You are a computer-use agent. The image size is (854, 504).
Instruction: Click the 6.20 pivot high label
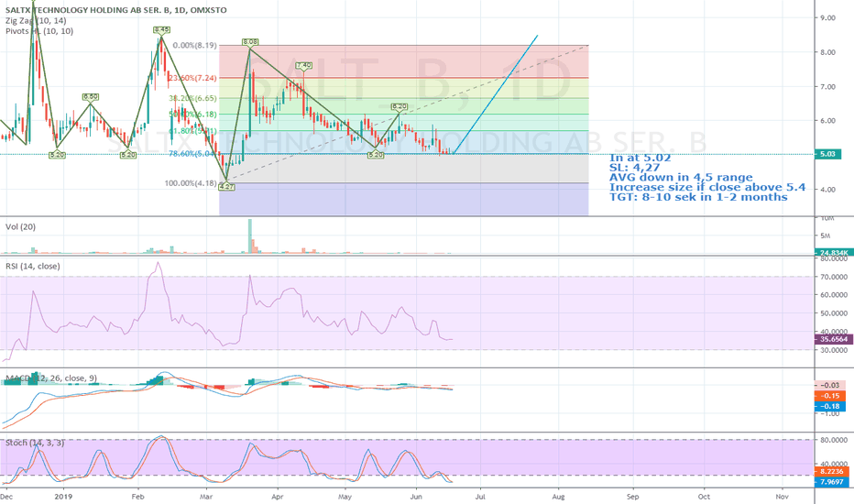[x=400, y=107]
